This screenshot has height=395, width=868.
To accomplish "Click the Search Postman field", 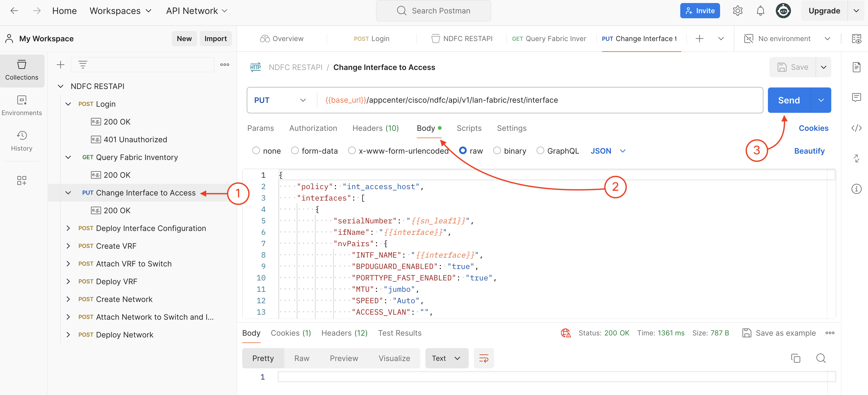I will coord(433,11).
